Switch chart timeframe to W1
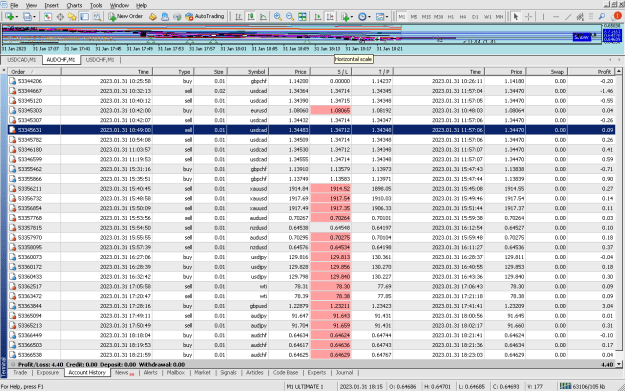This screenshot has width=625, height=391. 487,17
